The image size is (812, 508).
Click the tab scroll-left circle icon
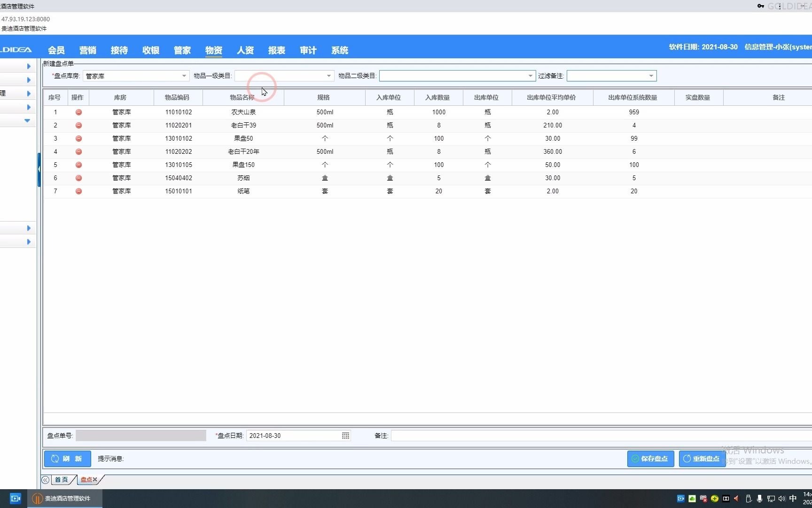coord(45,480)
